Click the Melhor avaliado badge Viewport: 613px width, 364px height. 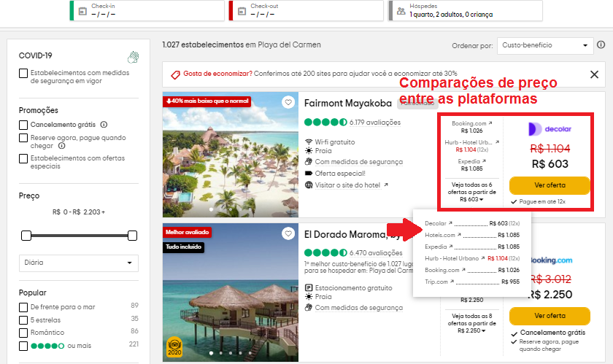click(188, 232)
